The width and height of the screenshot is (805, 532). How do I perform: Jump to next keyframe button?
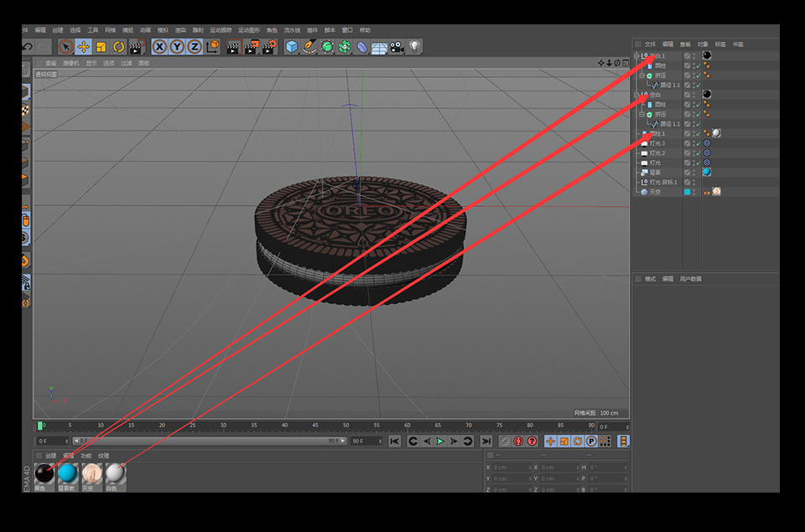467,442
